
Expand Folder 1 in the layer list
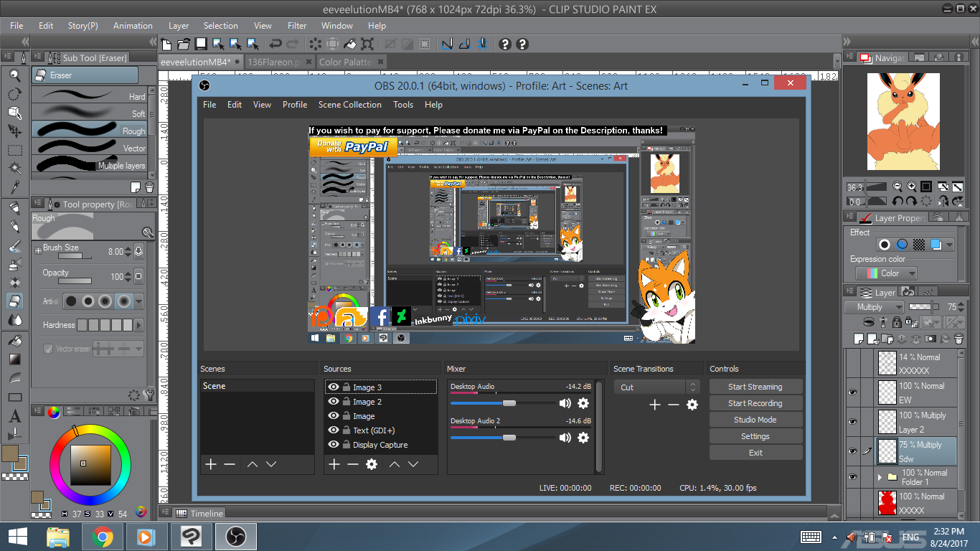coord(880,477)
